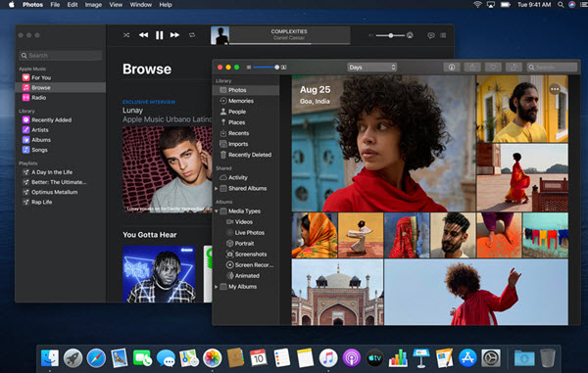Click the Music sidebar search field
This screenshot has height=373, width=588.
pos(61,56)
